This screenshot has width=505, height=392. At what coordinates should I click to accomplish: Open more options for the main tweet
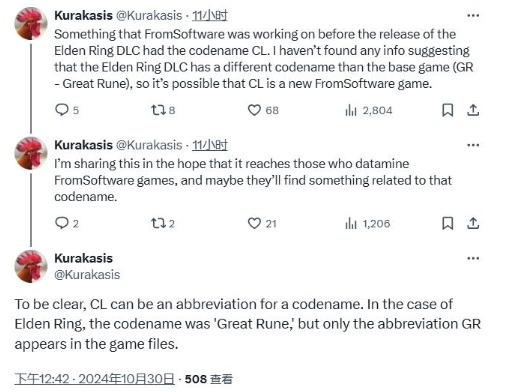point(473,258)
